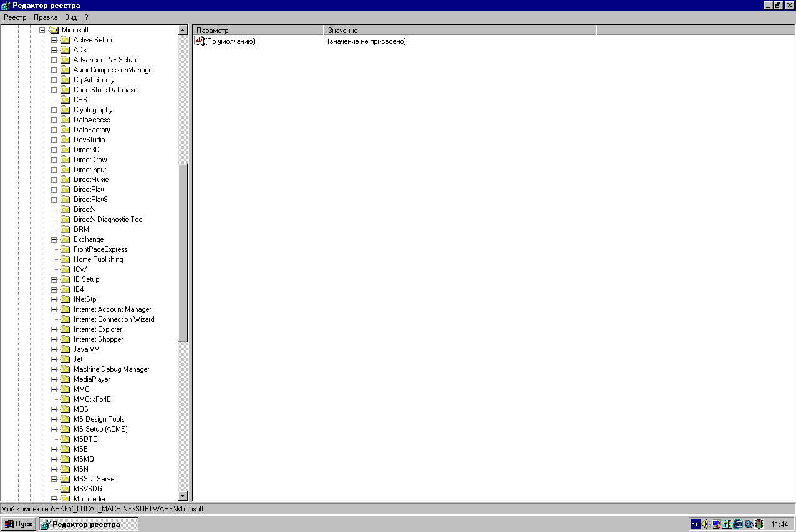
Task: Click the tree scrollbar down arrow
Action: coord(183,496)
